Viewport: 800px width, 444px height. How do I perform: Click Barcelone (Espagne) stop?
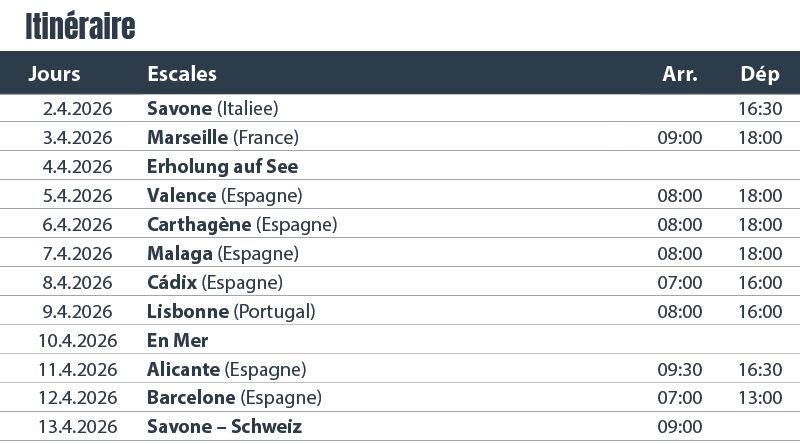[234, 398]
